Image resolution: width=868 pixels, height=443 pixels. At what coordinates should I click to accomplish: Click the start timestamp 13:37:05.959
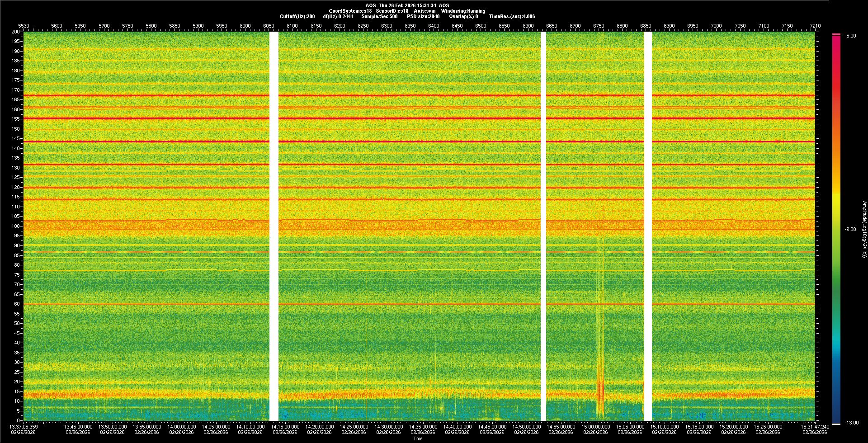(24, 426)
